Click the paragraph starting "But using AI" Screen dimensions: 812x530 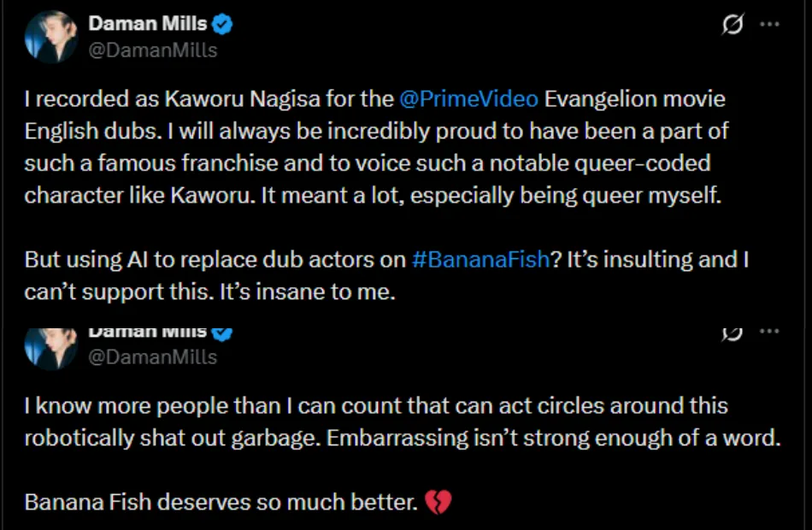385,275
